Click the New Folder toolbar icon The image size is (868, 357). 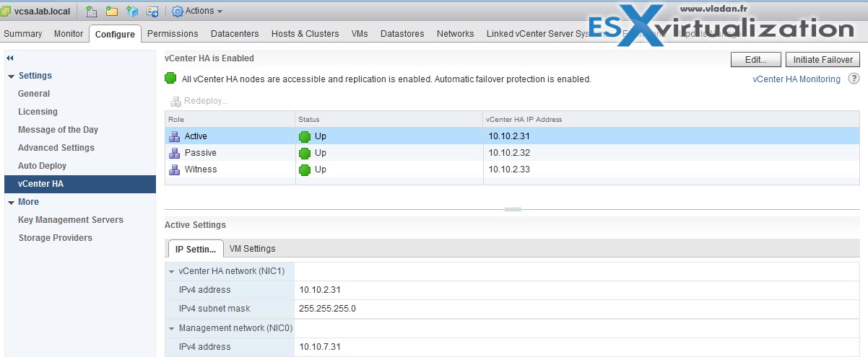pyautogui.click(x=112, y=11)
